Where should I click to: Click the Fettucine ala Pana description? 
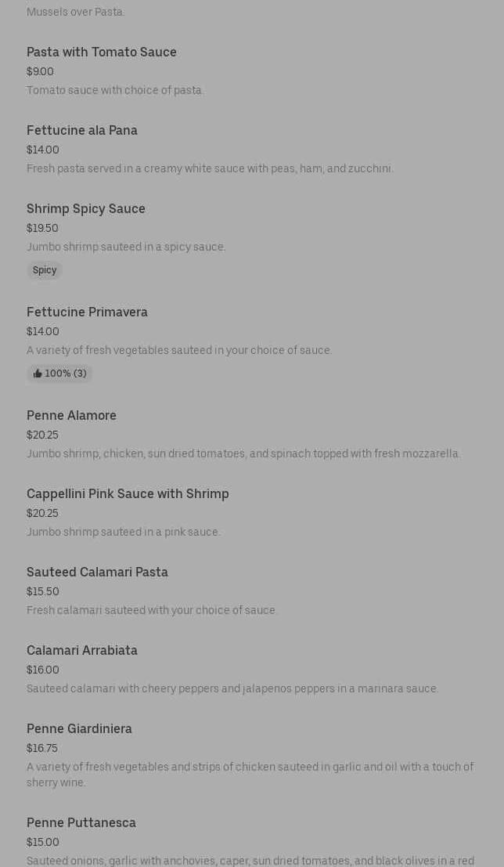(x=210, y=169)
